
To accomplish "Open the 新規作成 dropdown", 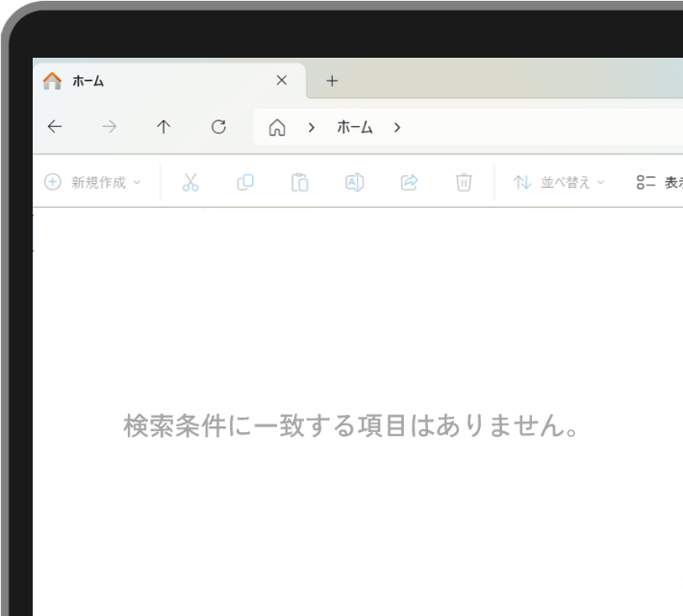I will pyautogui.click(x=92, y=182).
